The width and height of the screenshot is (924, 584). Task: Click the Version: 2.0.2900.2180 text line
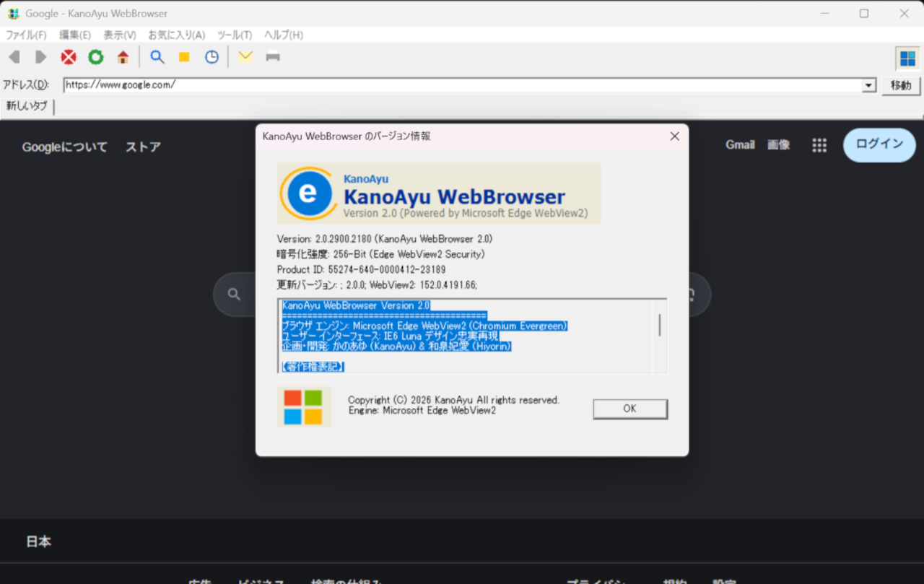click(385, 238)
